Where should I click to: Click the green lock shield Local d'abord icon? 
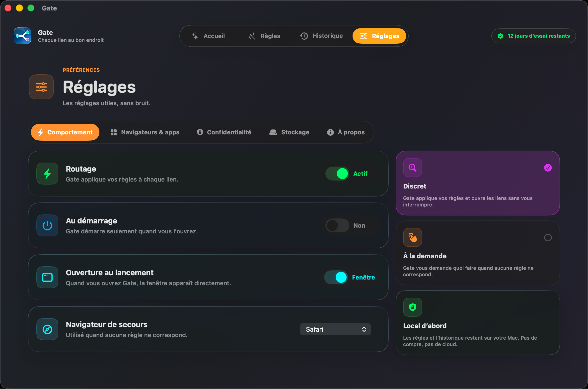pyautogui.click(x=413, y=307)
